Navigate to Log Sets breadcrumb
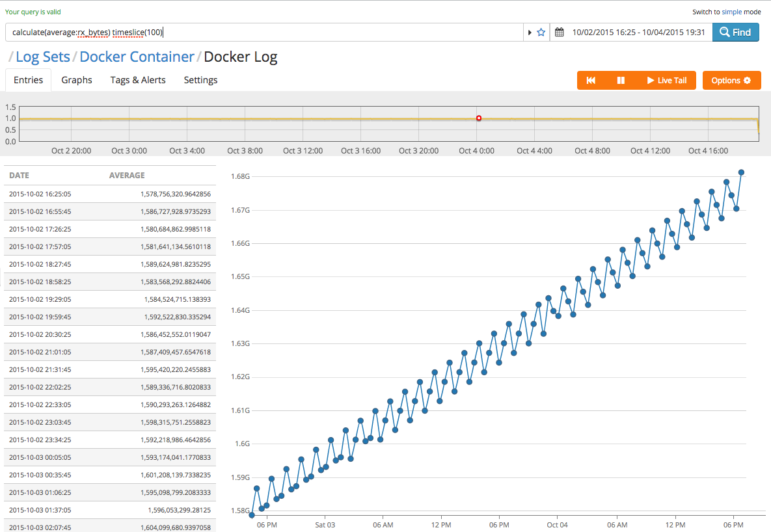 pyautogui.click(x=42, y=57)
